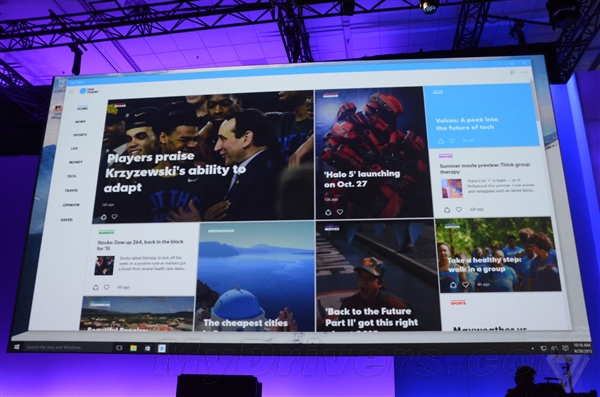The height and width of the screenshot is (397, 600).
Task: Go to the Home section
Action: pyautogui.click(x=82, y=108)
